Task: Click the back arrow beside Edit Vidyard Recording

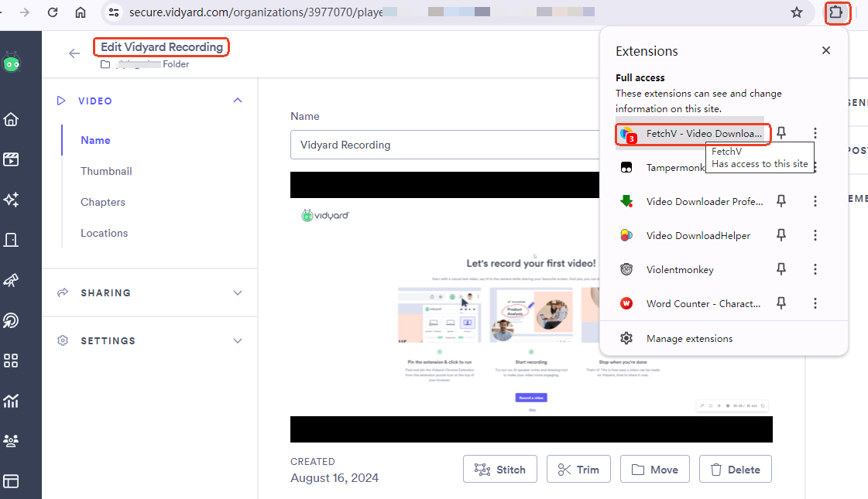Action: [74, 53]
